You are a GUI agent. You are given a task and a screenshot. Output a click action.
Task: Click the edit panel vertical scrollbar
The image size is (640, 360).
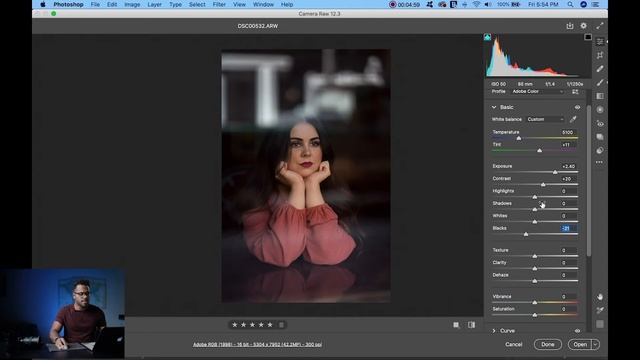pos(589,181)
